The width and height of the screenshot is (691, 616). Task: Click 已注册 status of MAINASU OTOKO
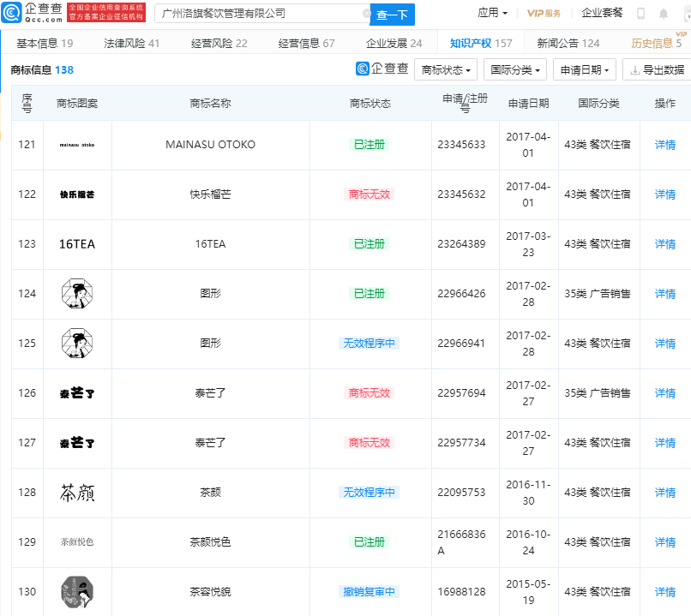370,145
